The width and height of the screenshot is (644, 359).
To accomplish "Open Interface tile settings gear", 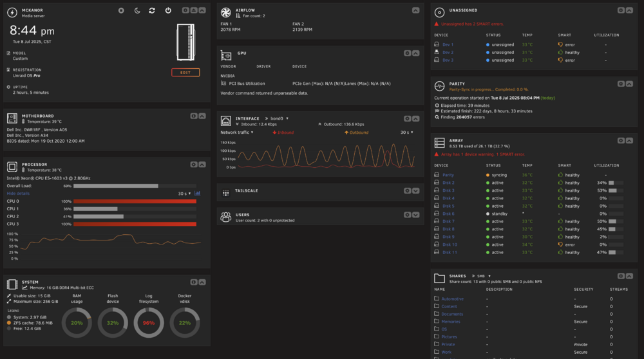I will [408, 118].
